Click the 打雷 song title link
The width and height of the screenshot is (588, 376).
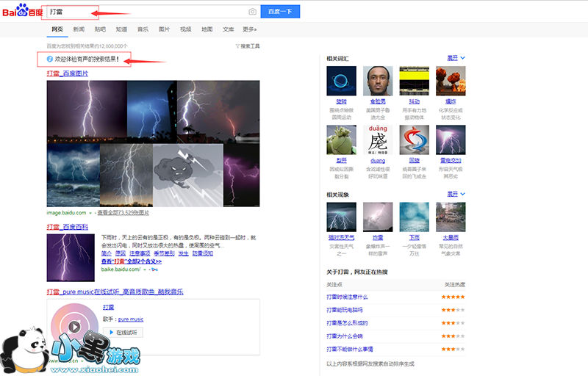pyautogui.click(x=108, y=307)
